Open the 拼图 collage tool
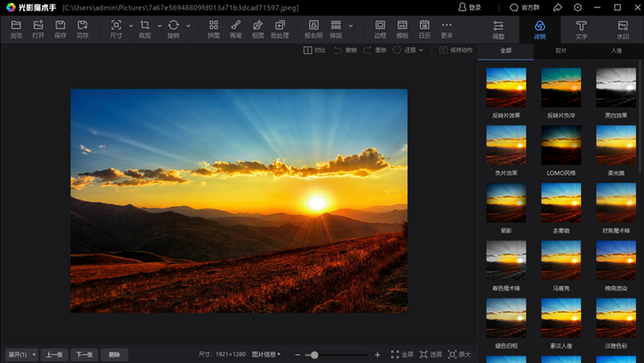The height and width of the screenshot is (363, 644). (x=214, y=28)
